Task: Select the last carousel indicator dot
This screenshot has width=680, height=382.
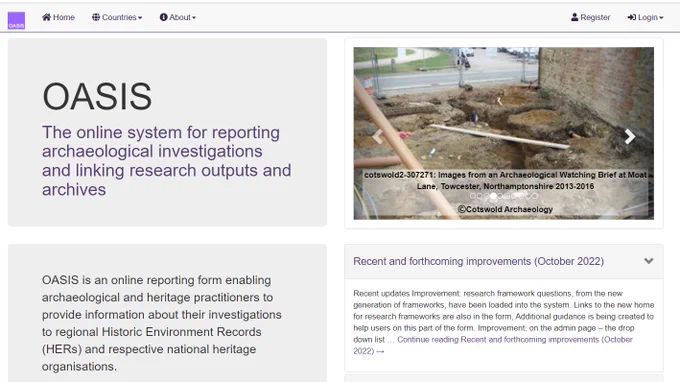Action: pyautogui.click(x=535, y=196)
